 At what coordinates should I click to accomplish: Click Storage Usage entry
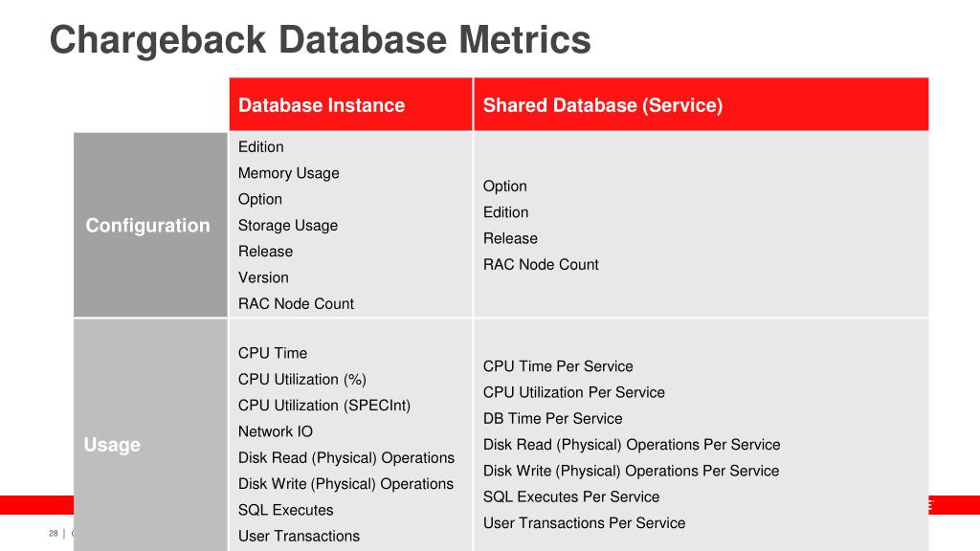(287, 226)
